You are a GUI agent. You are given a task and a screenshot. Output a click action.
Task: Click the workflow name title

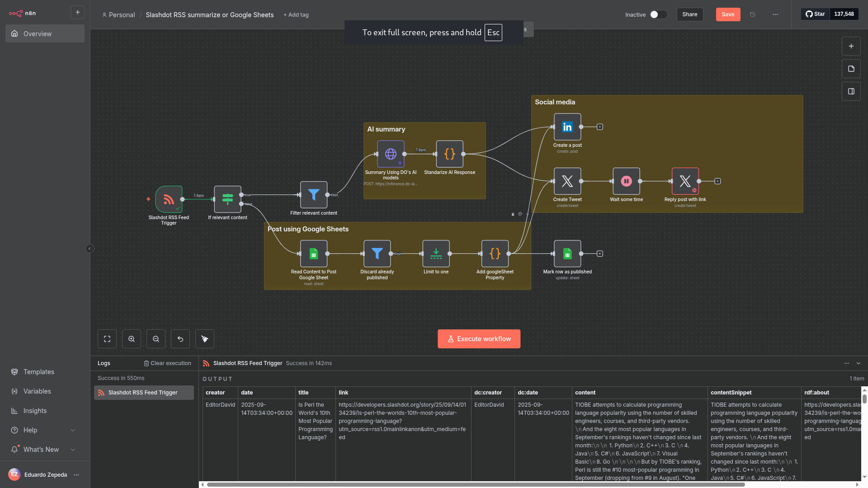(210, 15)
